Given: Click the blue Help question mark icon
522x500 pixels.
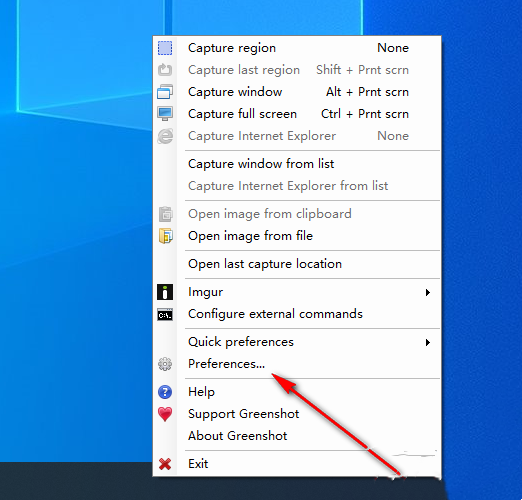Looking at the screenshot, I should coord(165,392).
